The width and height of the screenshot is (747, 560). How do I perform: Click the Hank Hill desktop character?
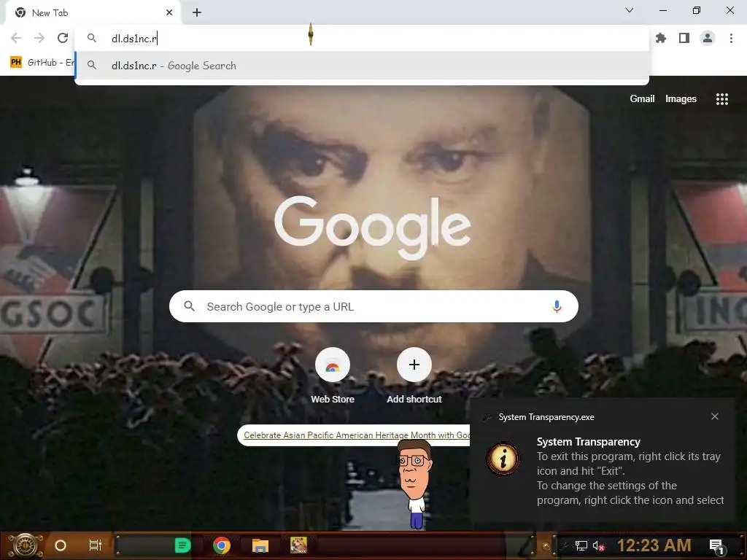(x=415, y=483)
